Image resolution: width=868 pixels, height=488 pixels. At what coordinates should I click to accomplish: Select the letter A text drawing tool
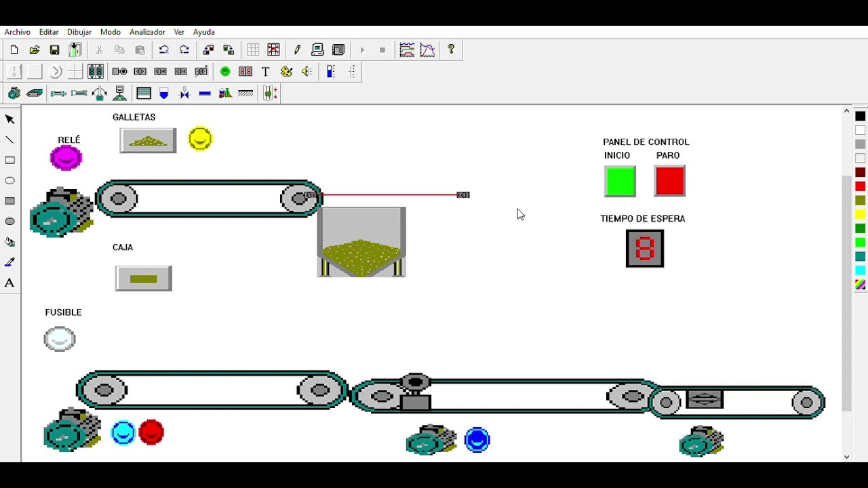click(x=10, y=283)
